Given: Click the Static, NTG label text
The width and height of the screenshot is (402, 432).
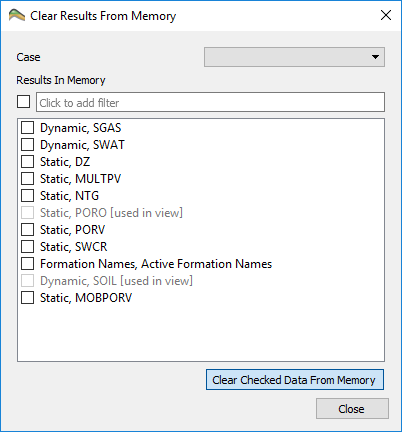Looking at the screenshot, I should (69, 196).
